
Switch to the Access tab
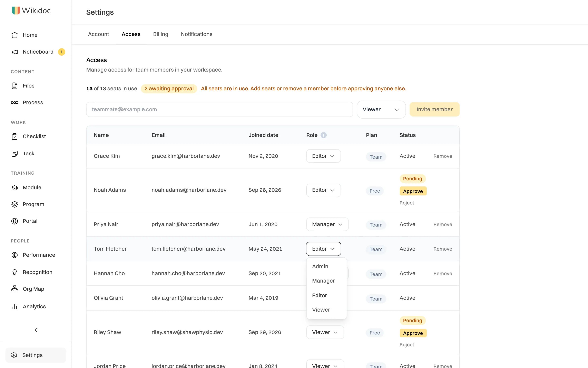tap(131, 34)
